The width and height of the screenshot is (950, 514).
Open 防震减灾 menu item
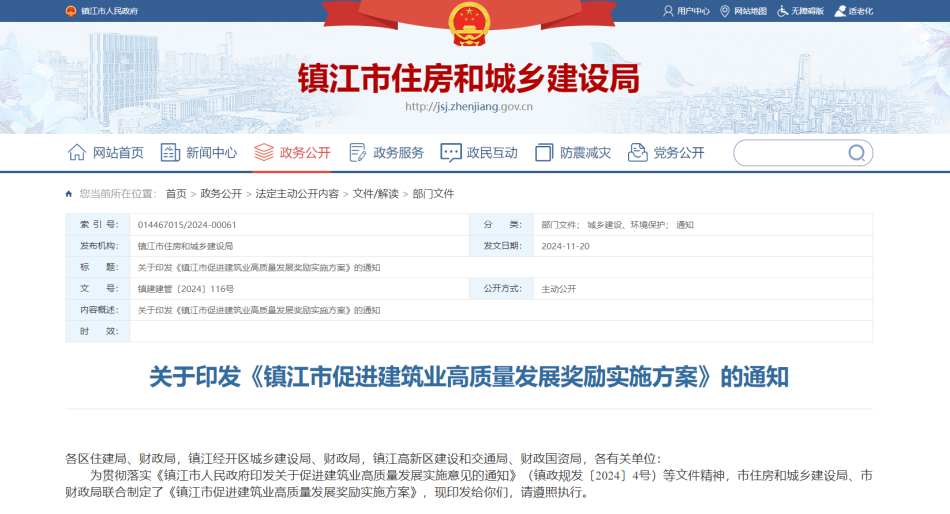pyautogui.click(x=586, y=153)
